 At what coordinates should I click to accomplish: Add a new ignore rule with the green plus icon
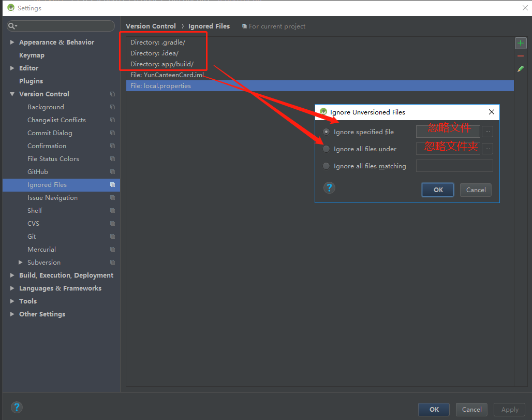(521, 43)
